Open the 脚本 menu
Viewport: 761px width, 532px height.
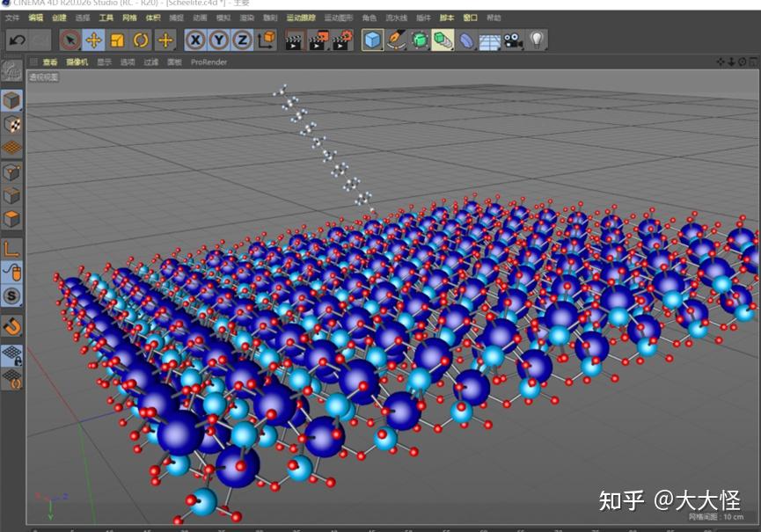[447, 18]
